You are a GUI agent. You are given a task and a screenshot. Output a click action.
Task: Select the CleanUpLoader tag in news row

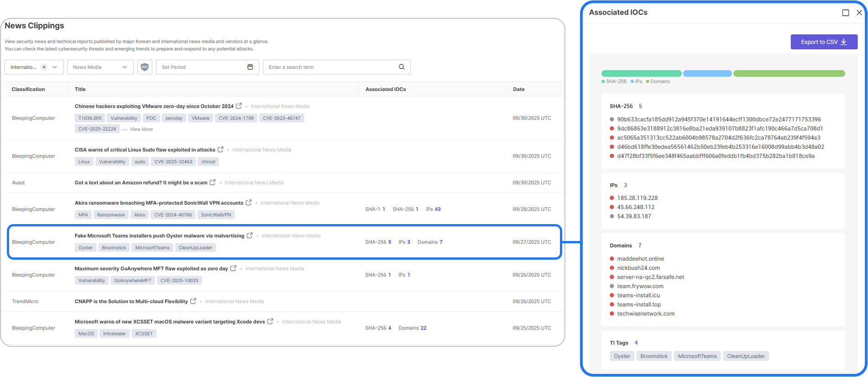[195, 248]
